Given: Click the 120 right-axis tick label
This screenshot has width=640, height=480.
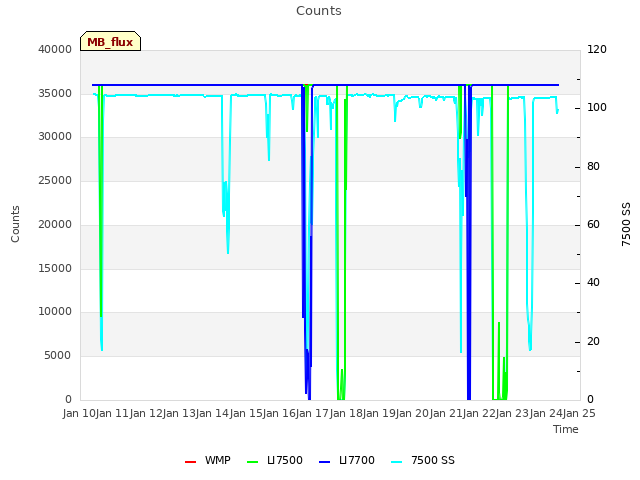Looking at the screenshot, I should click(597, 49).
